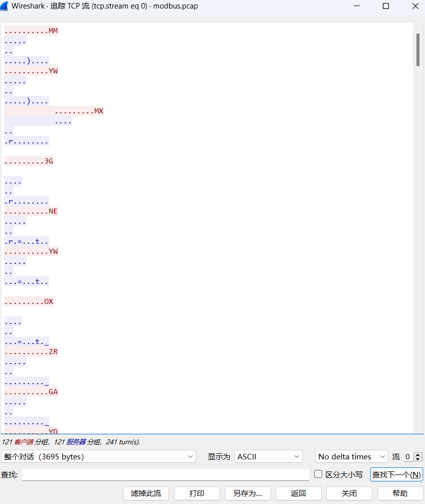Screen dimensions: 425x504
Task: Dismiss the dialog with the 关闭 button
Action: 349,493
